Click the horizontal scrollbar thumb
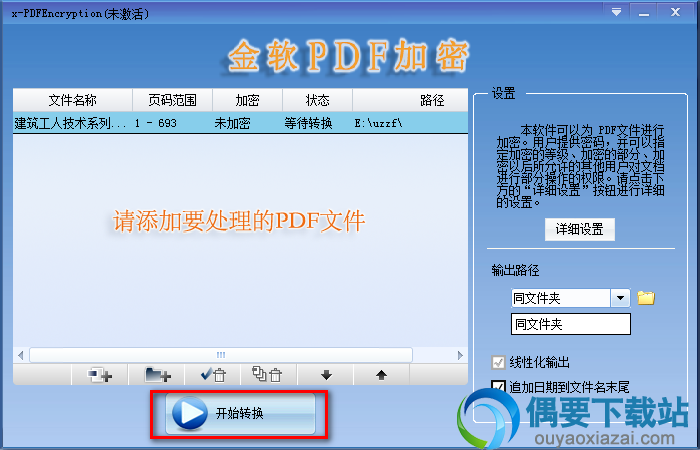Viewport: 700px width, 450px height. pyautogui.click(x=221, y=355)
